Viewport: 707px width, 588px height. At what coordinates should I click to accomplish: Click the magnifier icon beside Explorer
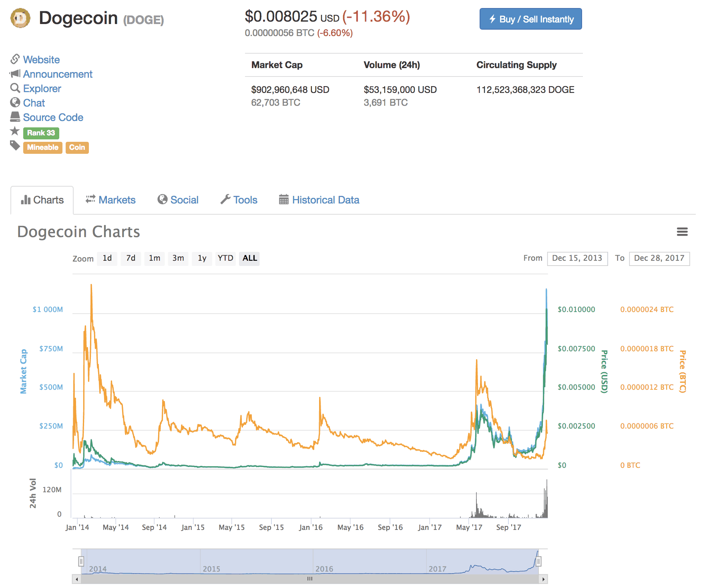click(x=15, y=88)
